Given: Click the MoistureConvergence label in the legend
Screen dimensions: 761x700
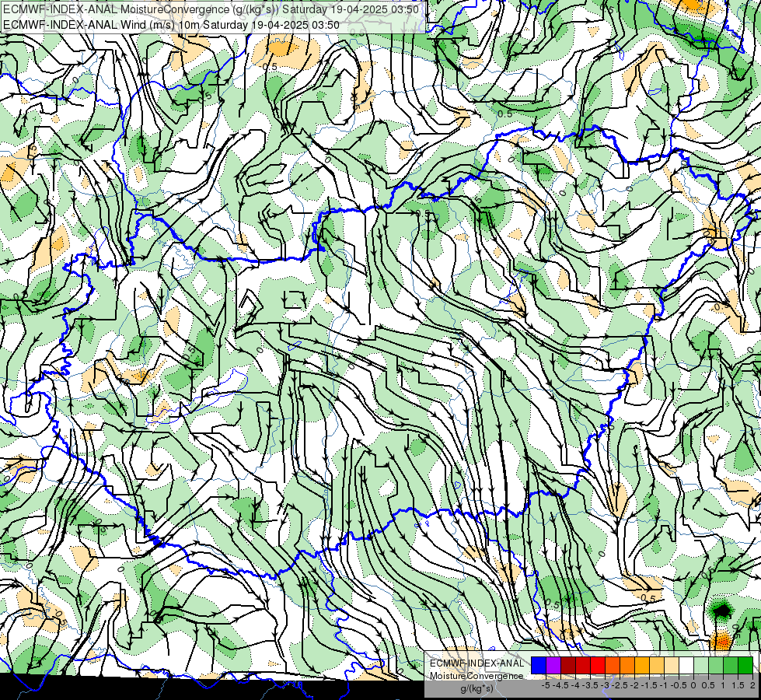Looking at the screenshot, I should tap(476, 676).
